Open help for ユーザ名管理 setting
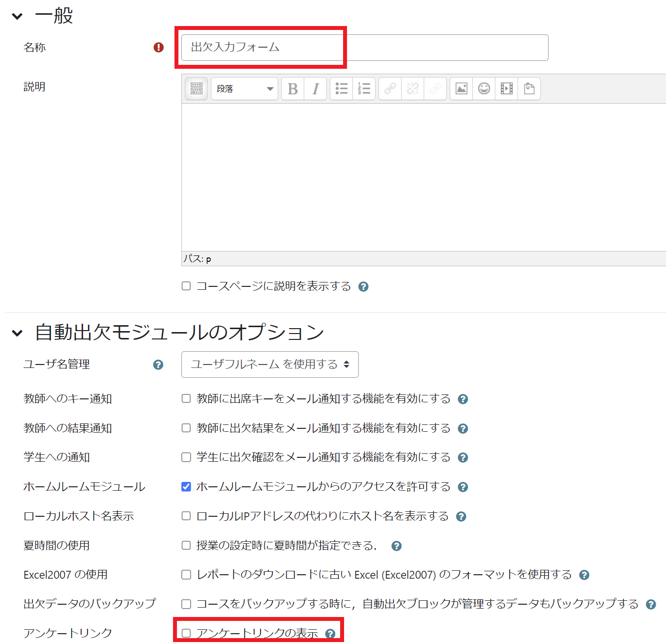The width and height of the screenshot is (666, 644). 158,364
